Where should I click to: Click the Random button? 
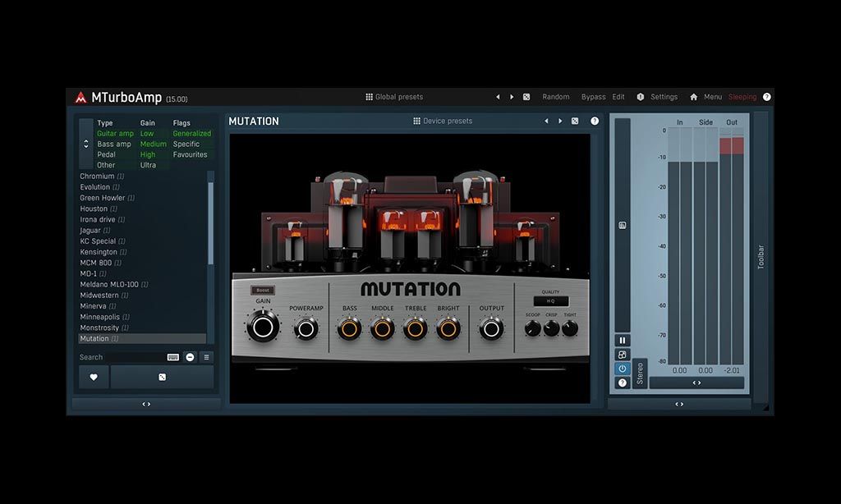[x=556, y=97]
